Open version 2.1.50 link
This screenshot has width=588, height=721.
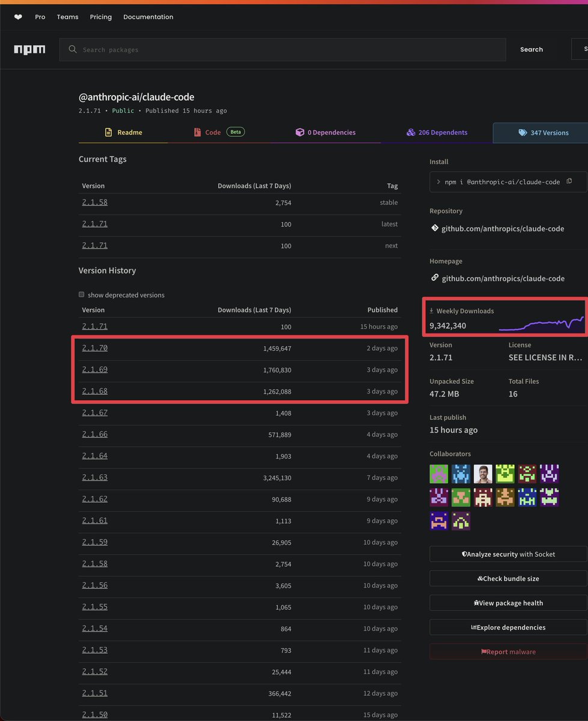click(x=95, y=715)
